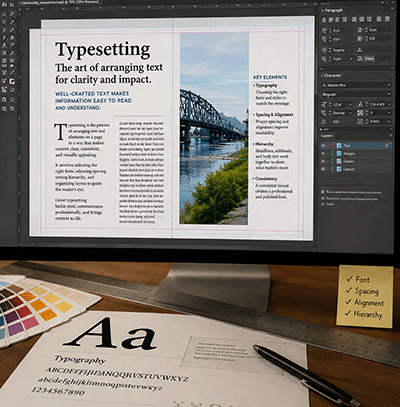Toggle visibility of the Guides layer
This screenshot has height=407, width=400.
point(323,161)
